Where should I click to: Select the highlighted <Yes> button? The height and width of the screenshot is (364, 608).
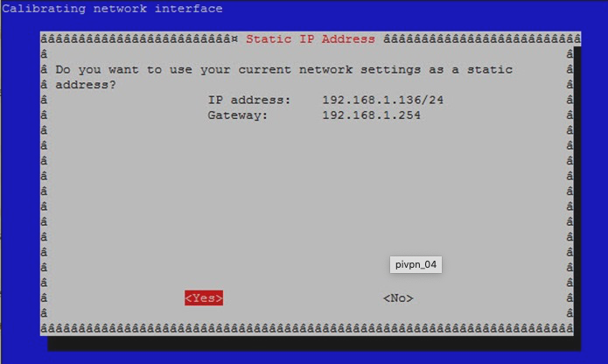pos(203,298)
